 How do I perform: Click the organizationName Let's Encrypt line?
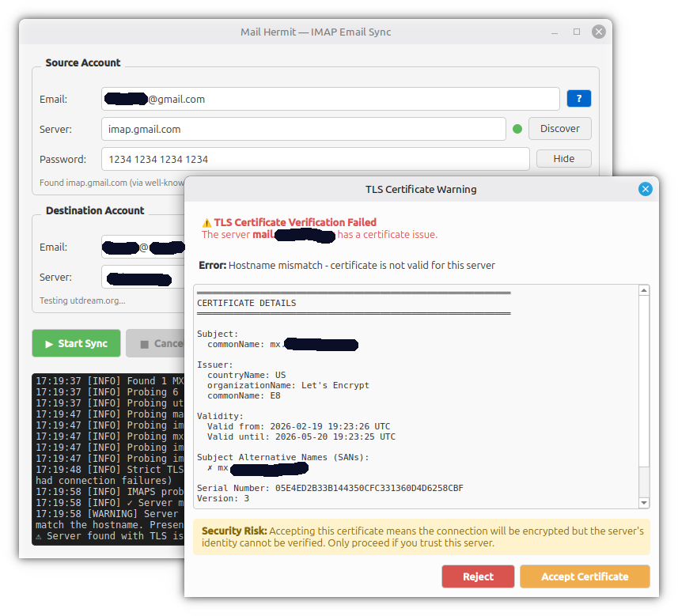[x=288, y=385]
